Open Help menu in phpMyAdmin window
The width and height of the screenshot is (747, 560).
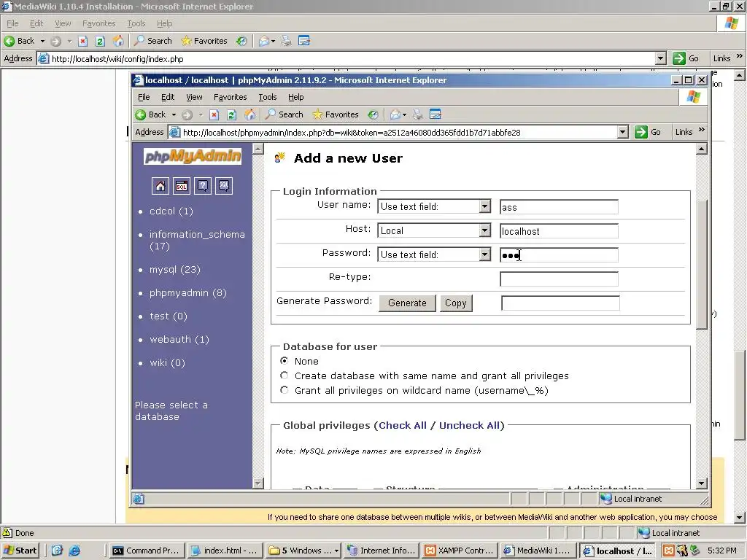click(x=296, y=97)
